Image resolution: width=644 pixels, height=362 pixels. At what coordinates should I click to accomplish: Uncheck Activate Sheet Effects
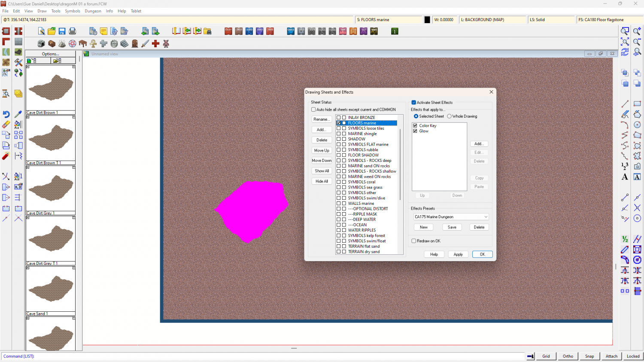point(414,103)
